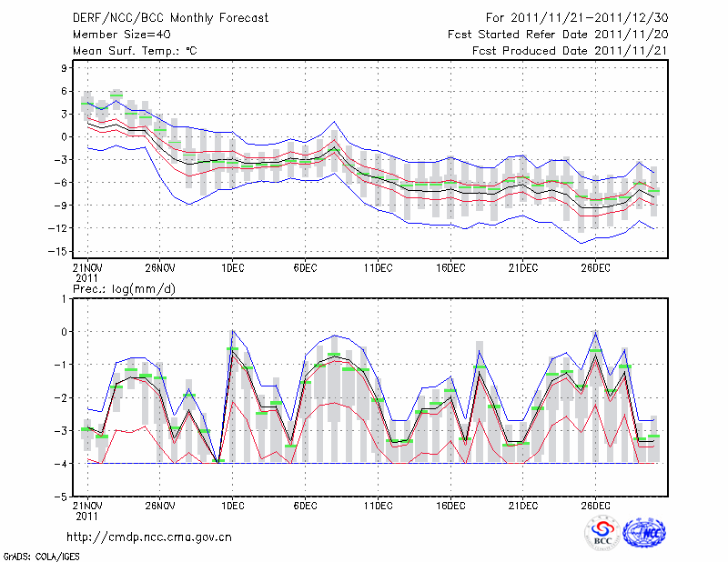Click 1DEC on the temperature chart axis
Viewport: 728px width, 562px height.
(x=231, y=267)
